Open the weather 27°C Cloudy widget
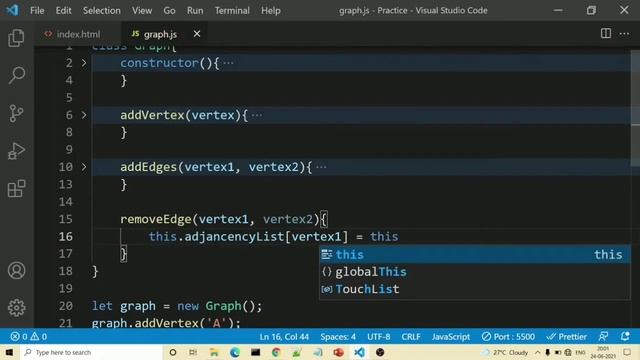Viewport: 640px width, 360px height. (505, 352)
